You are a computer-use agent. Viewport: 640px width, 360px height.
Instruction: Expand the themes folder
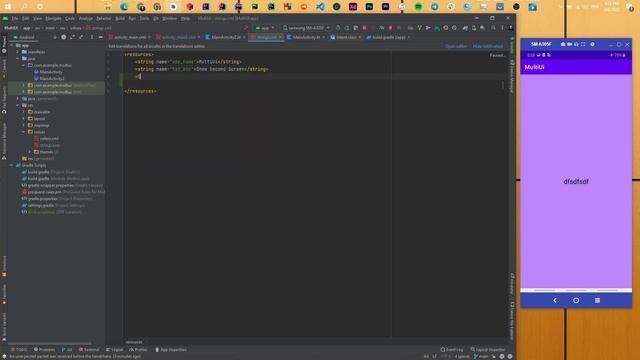coord(30,152)
